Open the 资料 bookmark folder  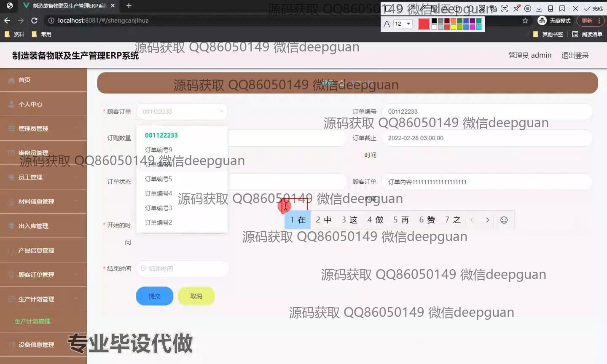(14, 34)
